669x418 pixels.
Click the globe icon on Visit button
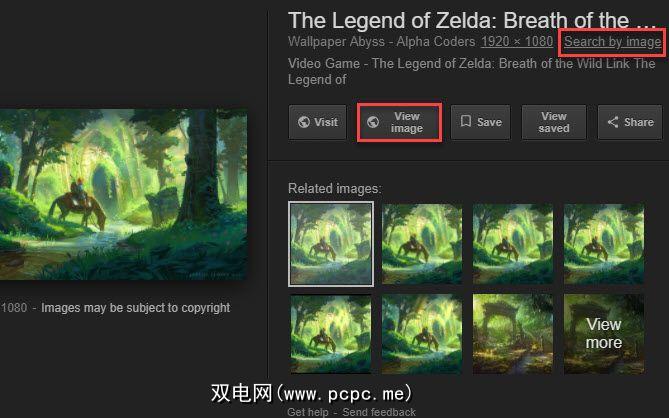coord(304,122)
